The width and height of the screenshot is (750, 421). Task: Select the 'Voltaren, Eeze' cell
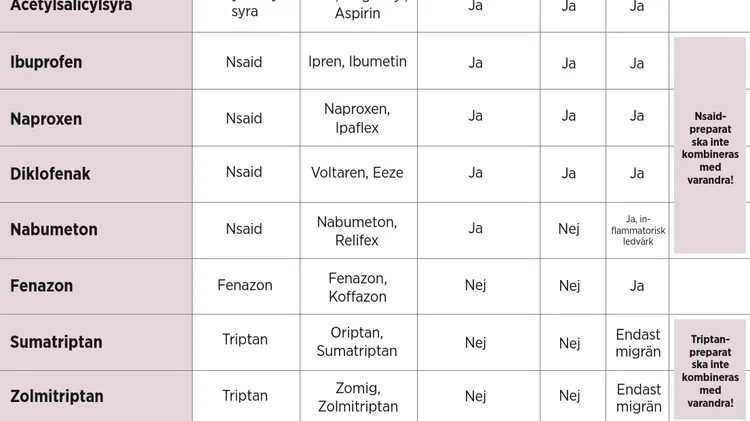coord(359,174)
